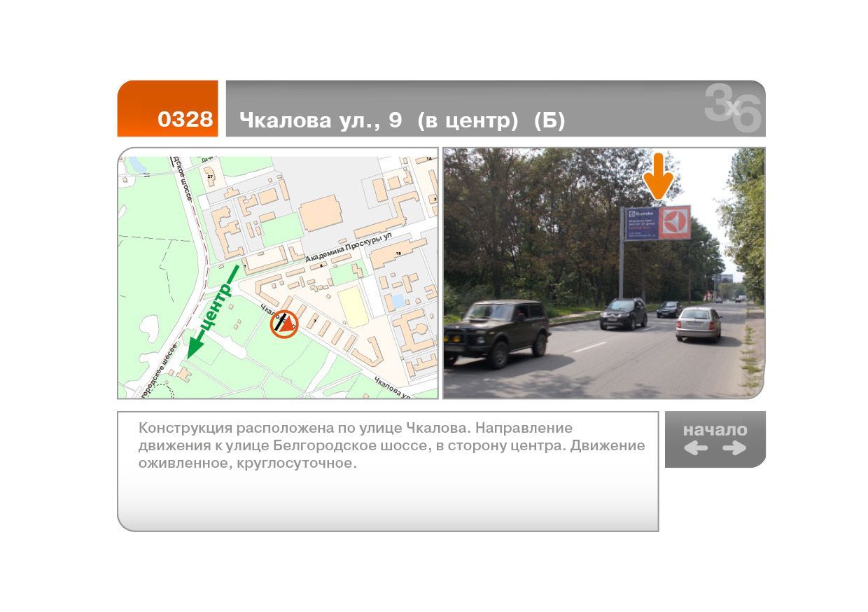Click the Академика Проскуры ул street label

click(349, 248)
